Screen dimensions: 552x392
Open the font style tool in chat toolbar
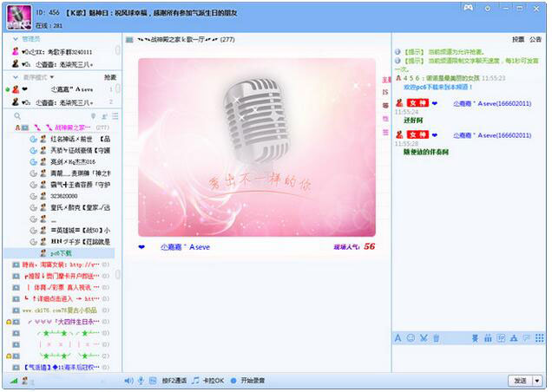(x=398, y=338)
